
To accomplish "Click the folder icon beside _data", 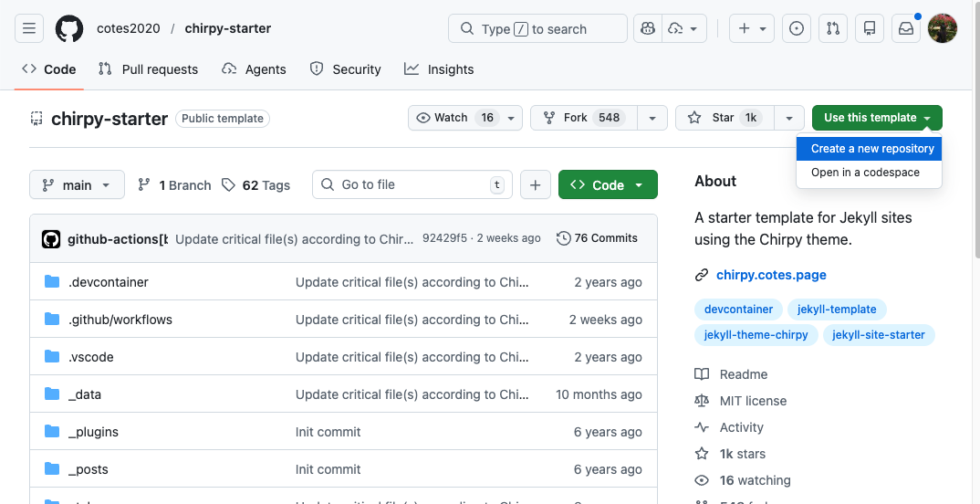I will (x=52, y=394).
